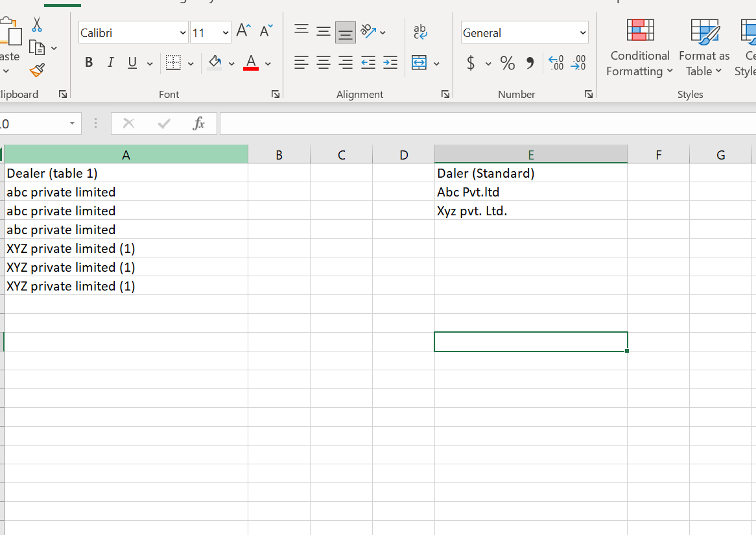Click Decrease Indent icon
The height and width of the screenshot is (535, 756).
coord(368,63)
